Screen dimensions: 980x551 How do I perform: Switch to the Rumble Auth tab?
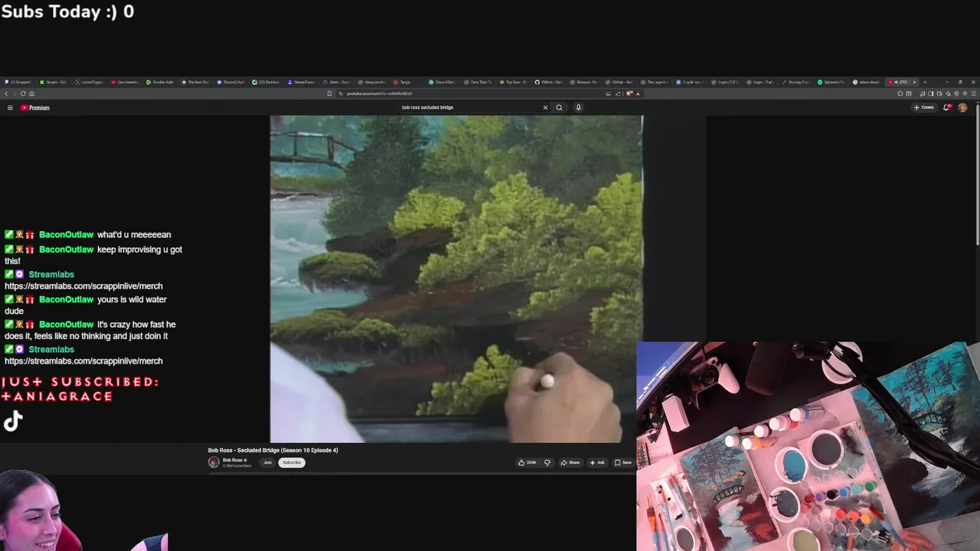161,82
